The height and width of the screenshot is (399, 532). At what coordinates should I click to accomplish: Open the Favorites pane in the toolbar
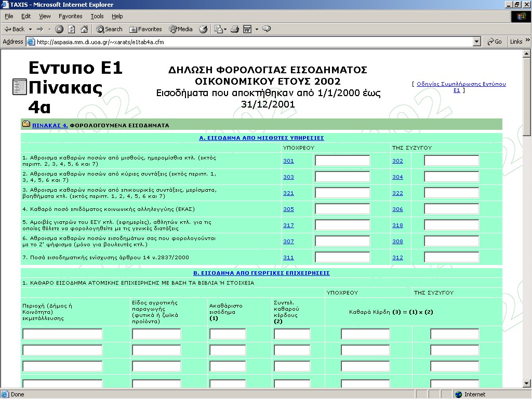point(146,29)
